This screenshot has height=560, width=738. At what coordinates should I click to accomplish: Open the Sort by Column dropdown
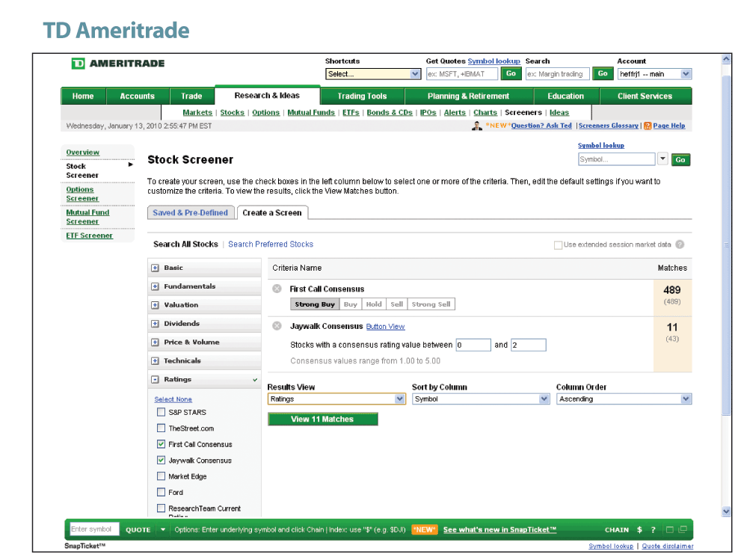[481, 399]
